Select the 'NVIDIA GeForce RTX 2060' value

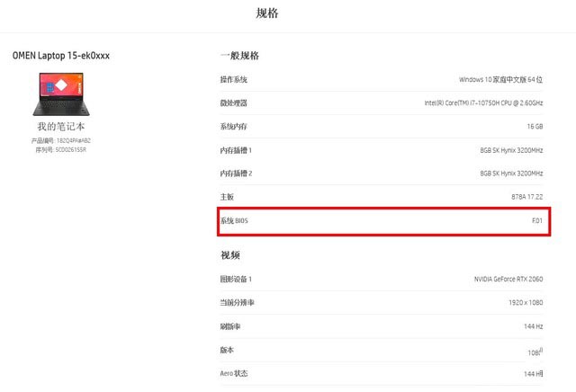508,280
